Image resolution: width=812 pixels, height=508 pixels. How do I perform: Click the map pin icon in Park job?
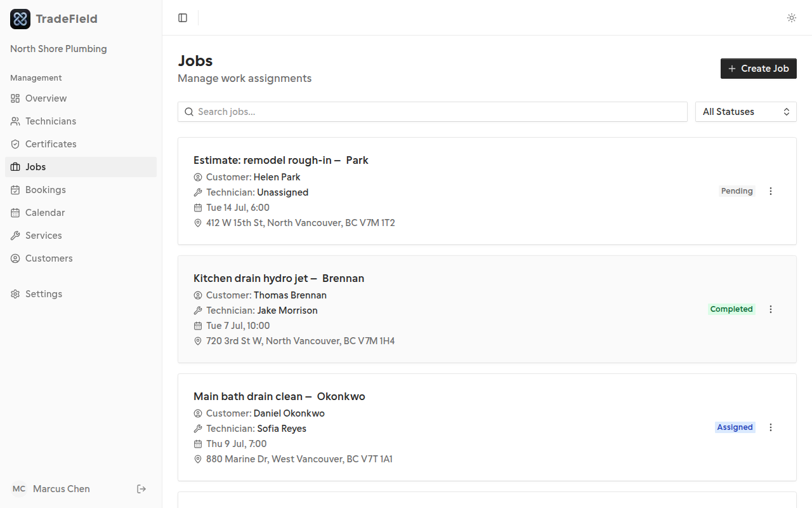198,223
